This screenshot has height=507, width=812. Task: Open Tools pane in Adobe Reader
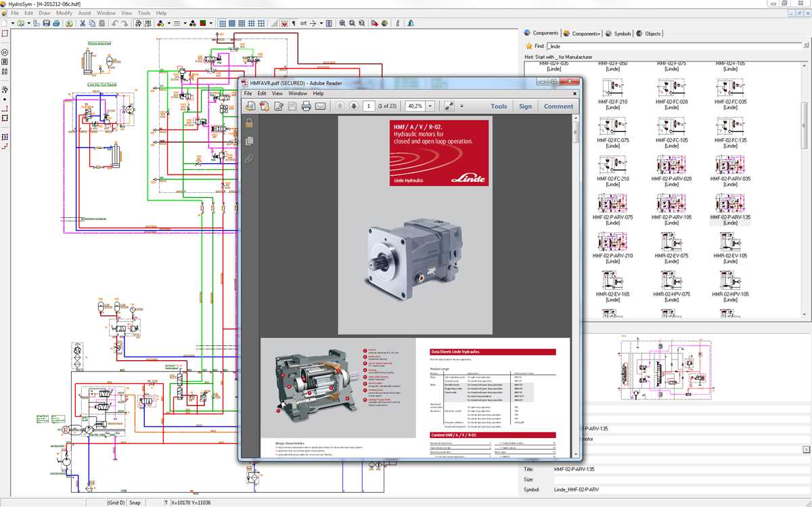(499, 106)
